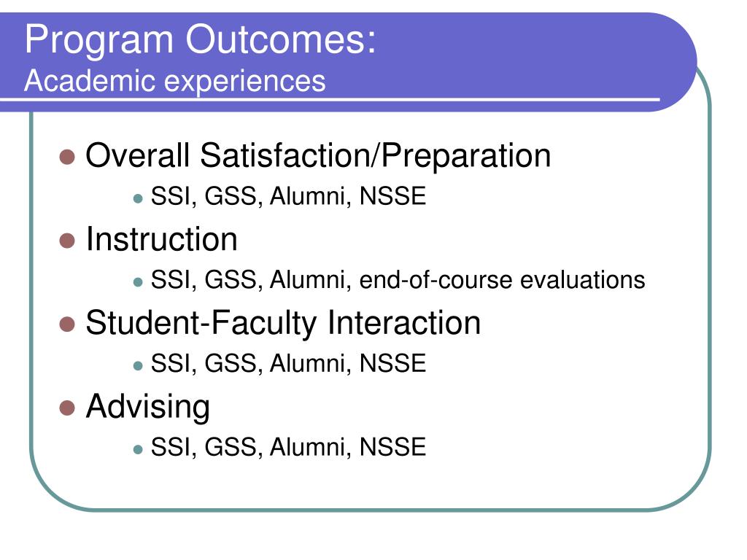Click the bullet before 'Student-Faculty Interaction'
Viewport: 747px width, 560px height.
coord(67,324)
